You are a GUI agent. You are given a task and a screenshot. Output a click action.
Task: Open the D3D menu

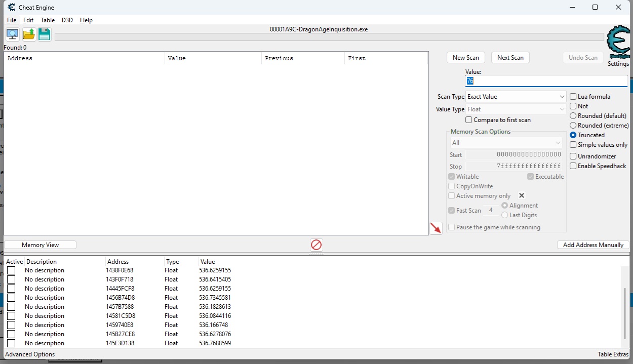click(67, 20)
